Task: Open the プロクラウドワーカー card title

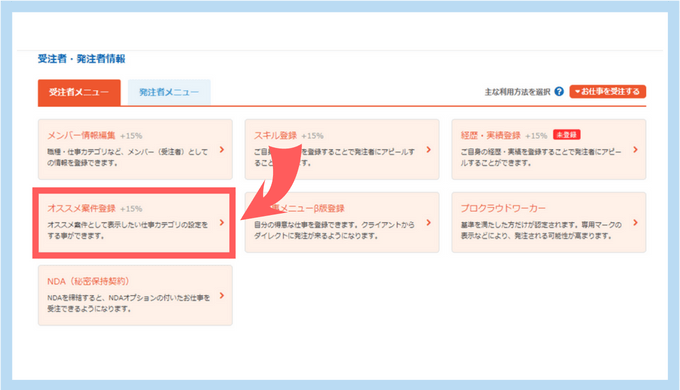Action: [503, 208]
